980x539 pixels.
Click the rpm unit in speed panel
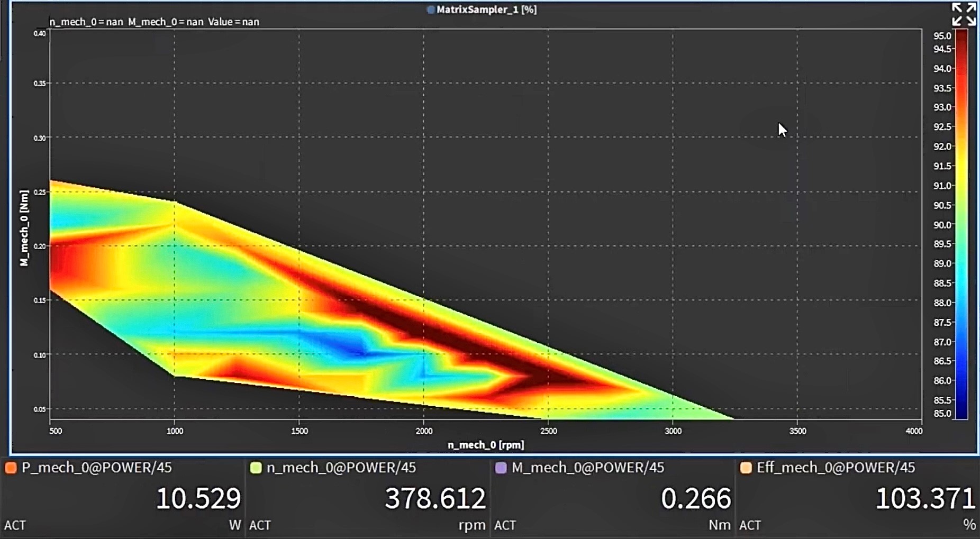[472, 525]
